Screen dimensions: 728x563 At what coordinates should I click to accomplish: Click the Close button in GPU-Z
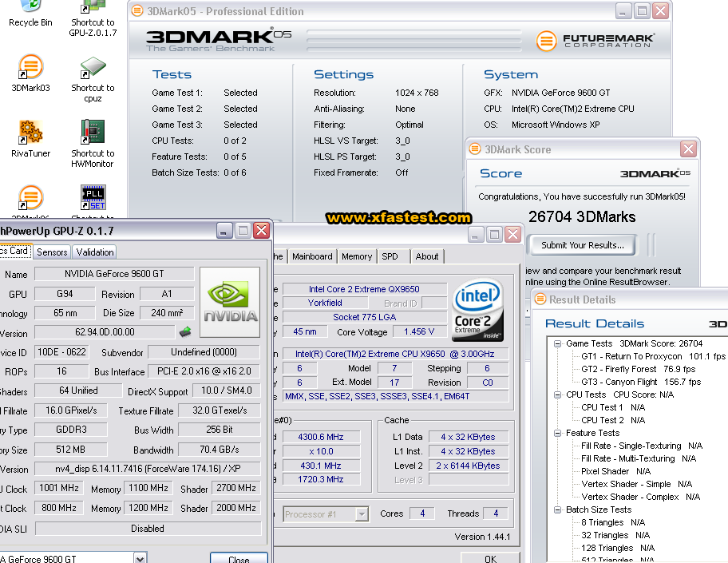(239, 558)
